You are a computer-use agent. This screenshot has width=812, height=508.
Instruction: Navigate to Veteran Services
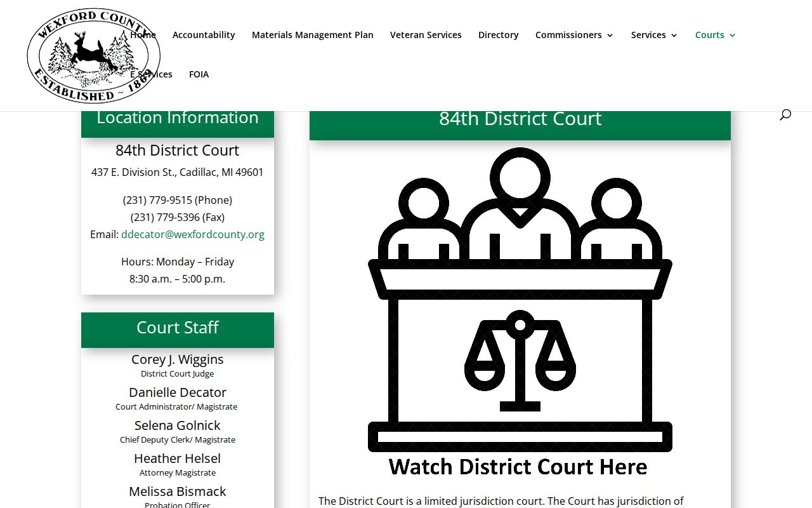(426, 35)
